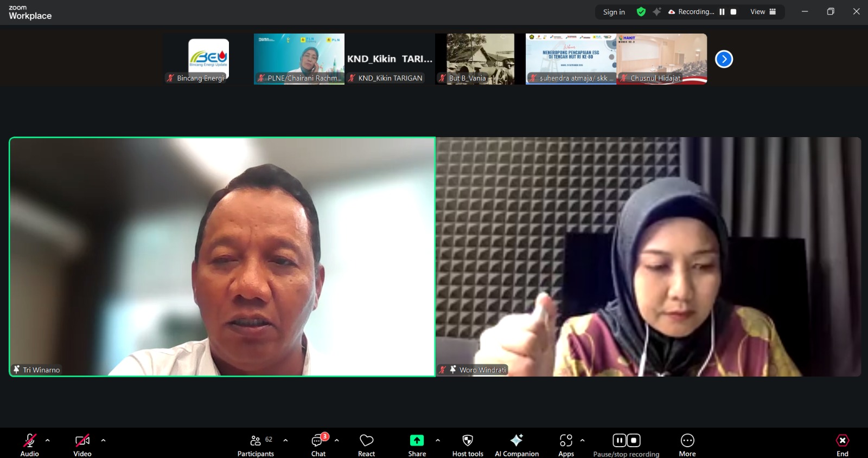Expand video settings arrow

click(x=103, y=440)
